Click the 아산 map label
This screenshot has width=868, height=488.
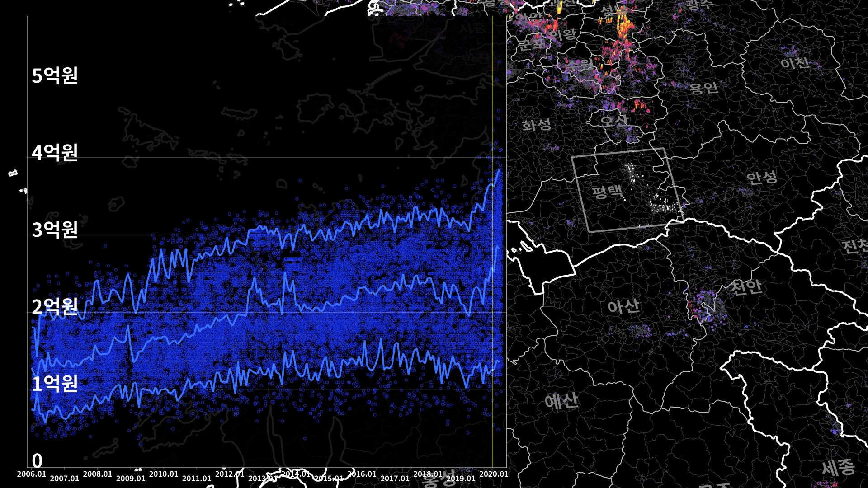tap(623, 306)
